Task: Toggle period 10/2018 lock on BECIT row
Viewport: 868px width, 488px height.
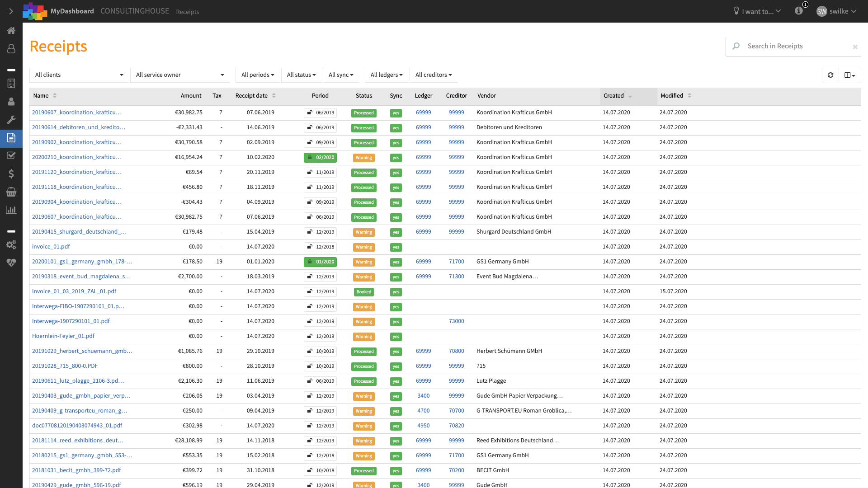Action: pos(320,471)
